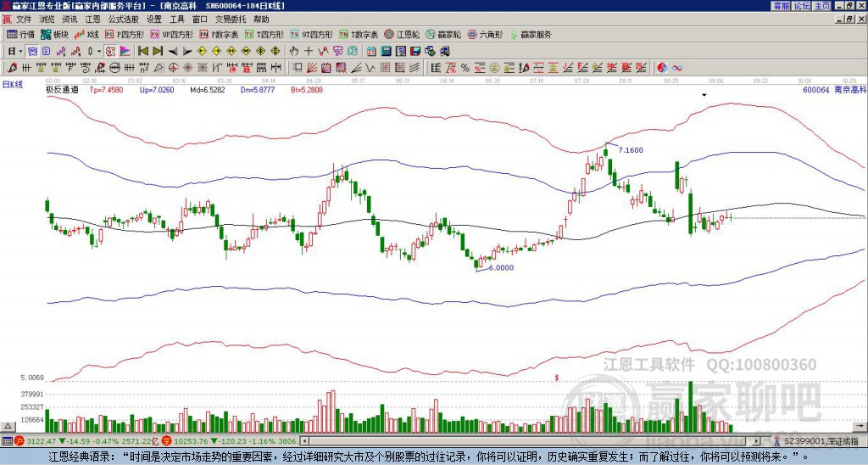The height and width of the screenshot is (465, 868).
Task: Open the 赢家轮 wheel tool
Action: pos(443,34)
